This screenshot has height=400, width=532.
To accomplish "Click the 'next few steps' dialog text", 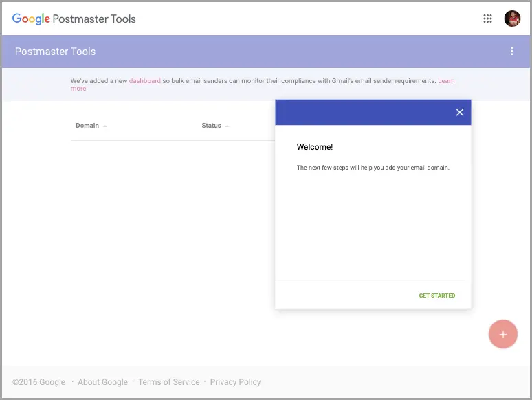I will pos(373,168).
